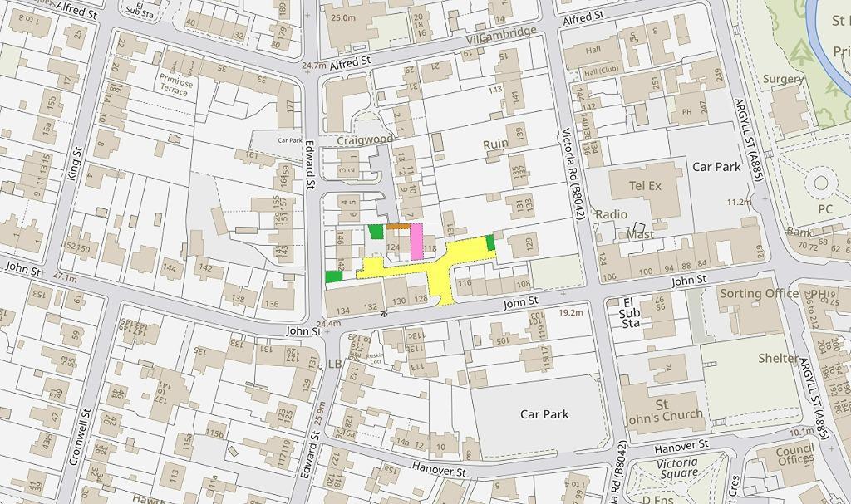This screenshot has height=504, width=851.
Task: Click the orange strip above building 124
Action: click(x=398, y=226)
